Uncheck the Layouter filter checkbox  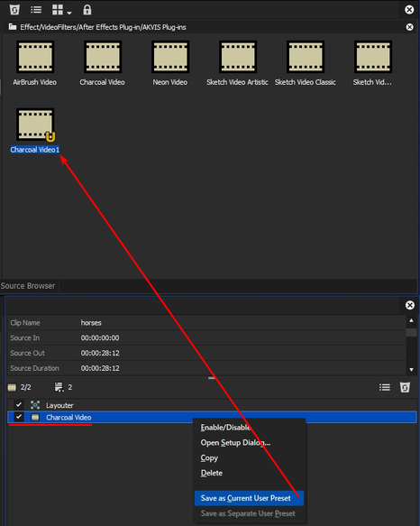[19, 404]
